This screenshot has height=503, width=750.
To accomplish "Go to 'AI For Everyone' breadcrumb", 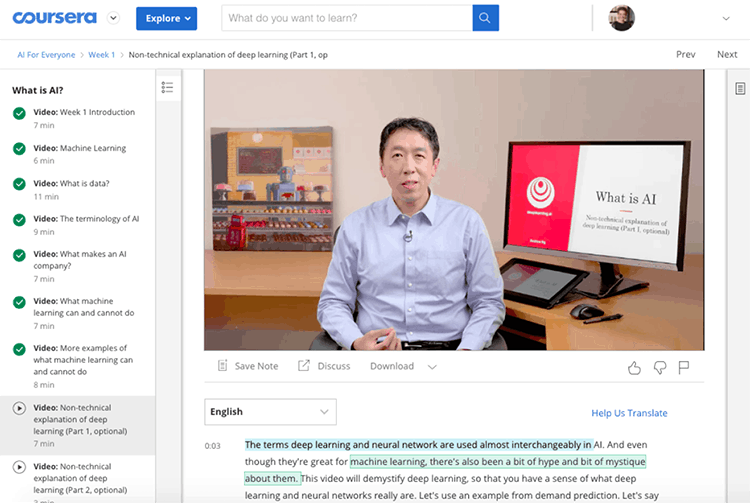I will coord(46,55).
